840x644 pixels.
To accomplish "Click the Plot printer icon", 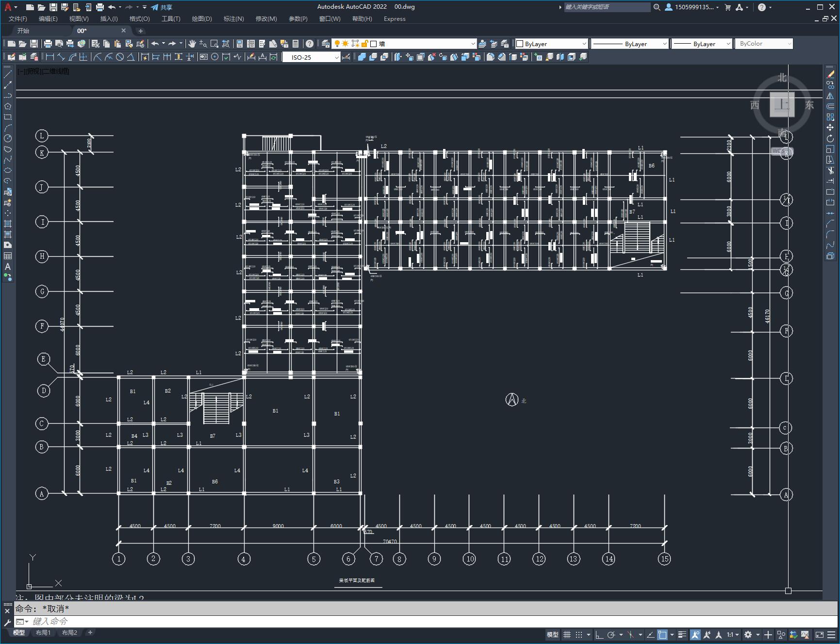I will (x=48, y=44).
